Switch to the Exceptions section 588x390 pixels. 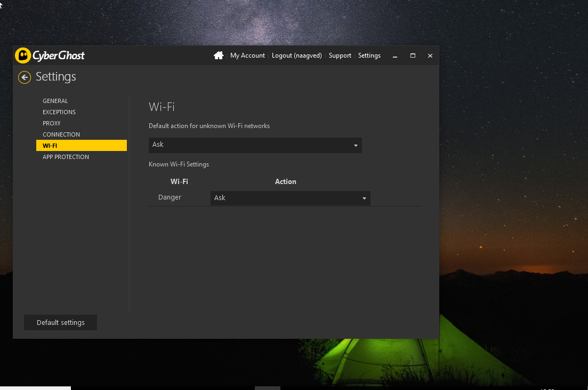(82, 112)
